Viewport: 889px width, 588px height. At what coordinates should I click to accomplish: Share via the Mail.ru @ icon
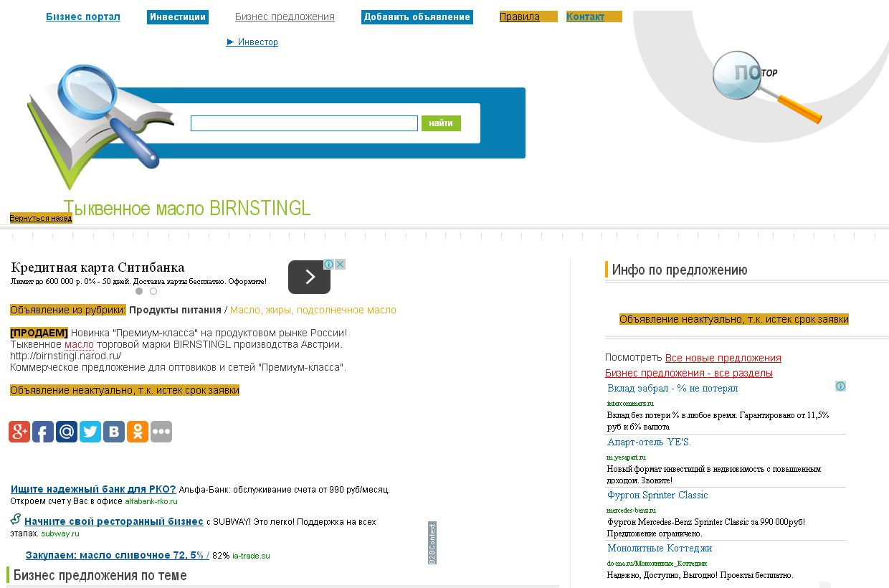[67, 432]
